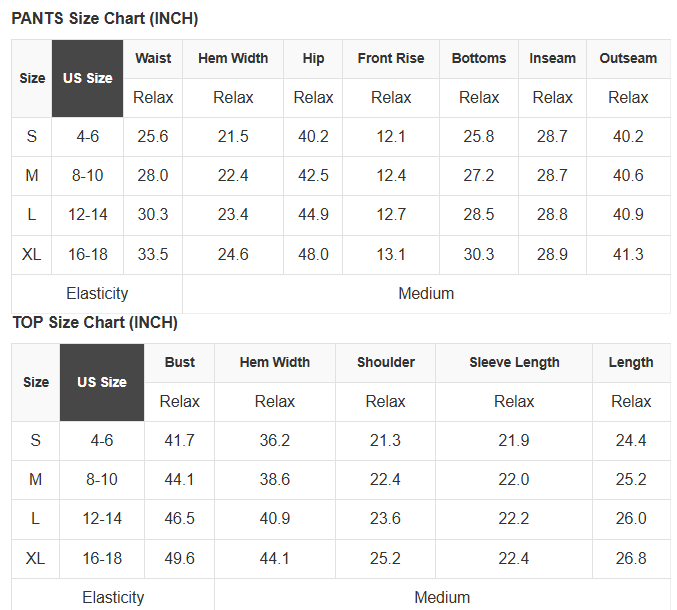
Task: Click the Outseam column header
Action: coord(628,59)
